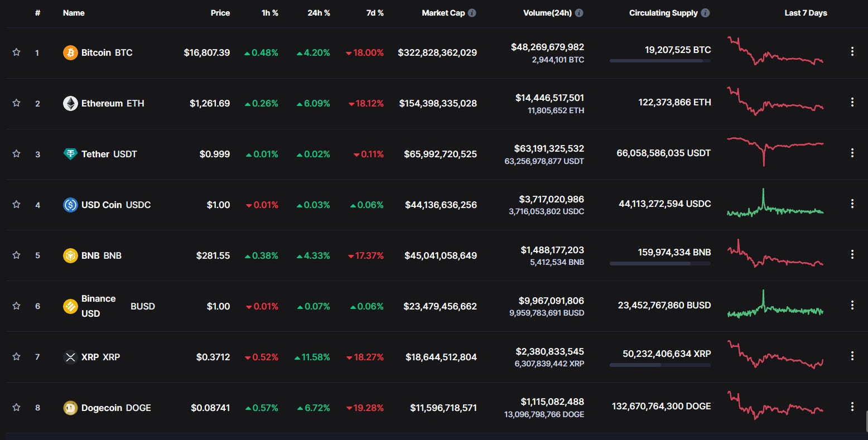868x440 pixels.
Task: Toggle watchlist star for USD Coin
Action: click(16, 204)
